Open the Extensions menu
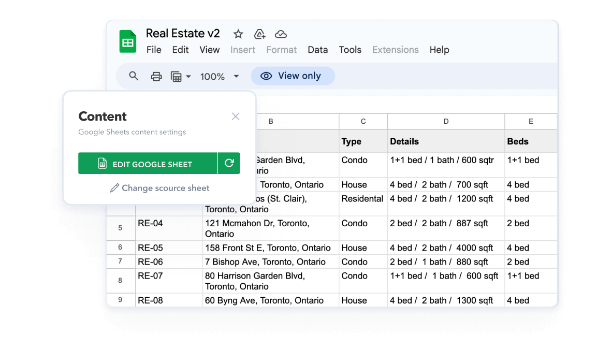This screenshot has height=364, width=597. (395, 50)
